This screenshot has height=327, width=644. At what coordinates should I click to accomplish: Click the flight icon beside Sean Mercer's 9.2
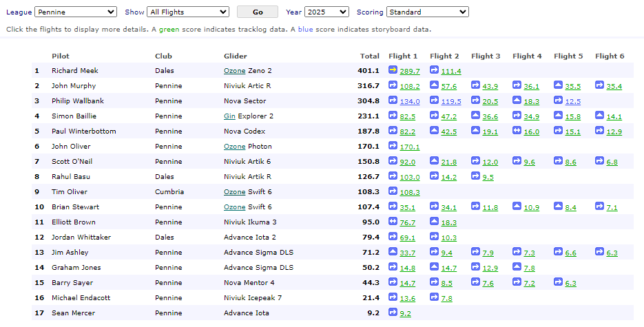pos(393,313)
